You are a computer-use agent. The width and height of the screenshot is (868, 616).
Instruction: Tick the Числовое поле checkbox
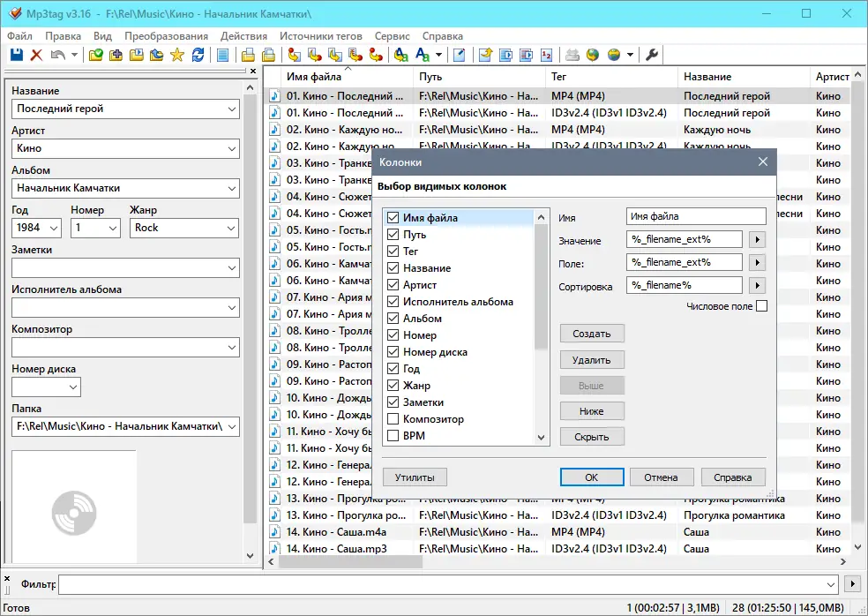(x=762, y=305)
